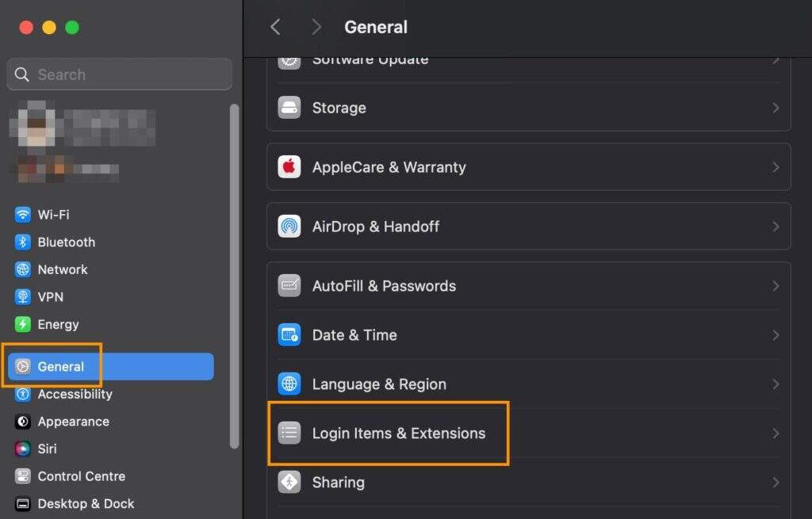Expand AutoFill & Passwords chevron

(x=776, y=286)
